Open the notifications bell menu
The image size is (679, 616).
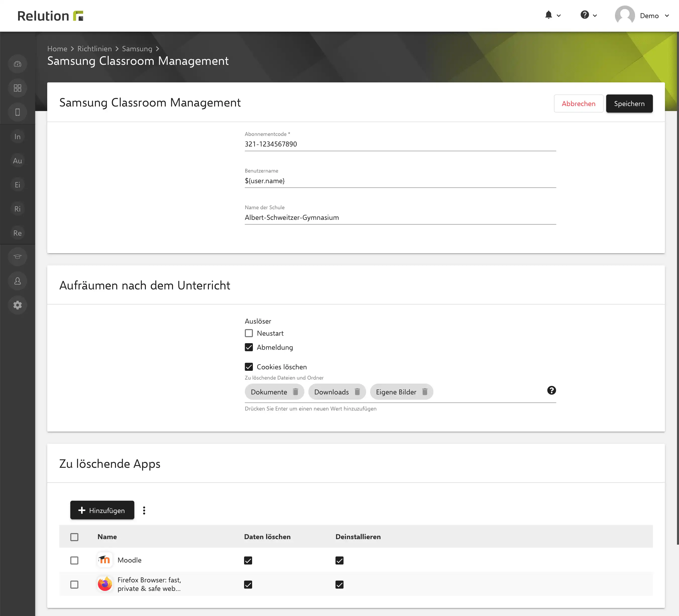553,15
